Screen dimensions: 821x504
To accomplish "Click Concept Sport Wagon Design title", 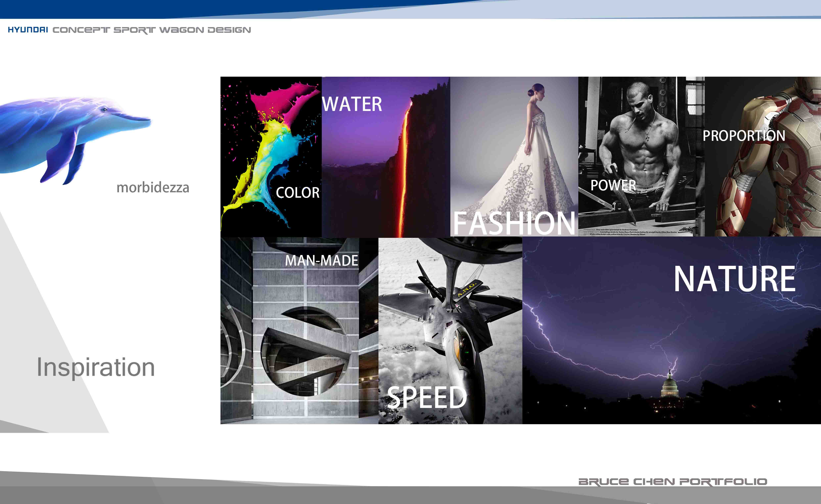I will [152, 30].
